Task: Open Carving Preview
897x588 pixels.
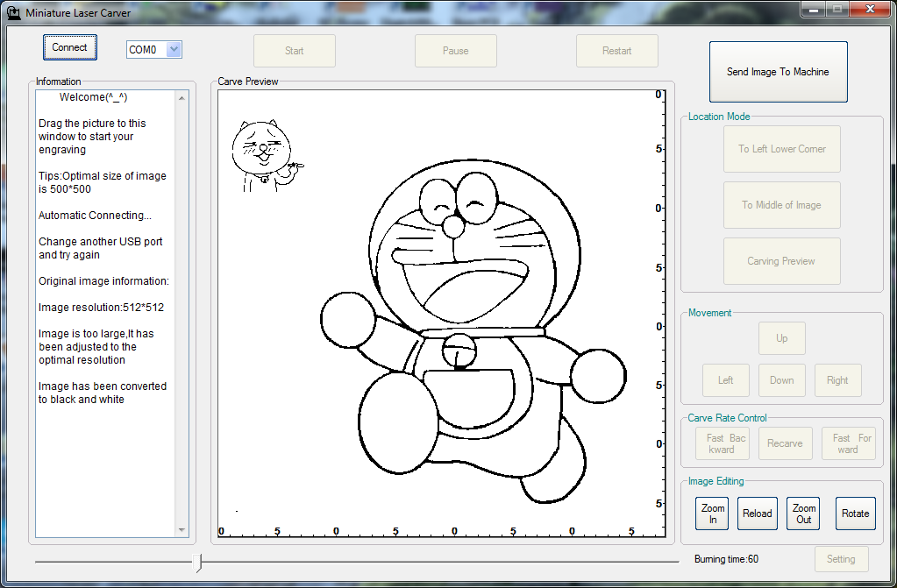Action: click(x=781, y=261)
